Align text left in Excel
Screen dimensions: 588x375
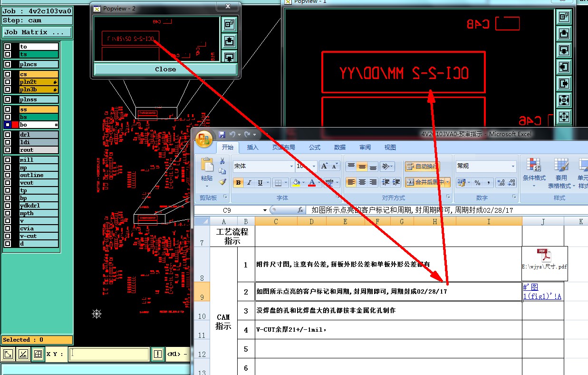pyautogui.click(x=351, y=182)
